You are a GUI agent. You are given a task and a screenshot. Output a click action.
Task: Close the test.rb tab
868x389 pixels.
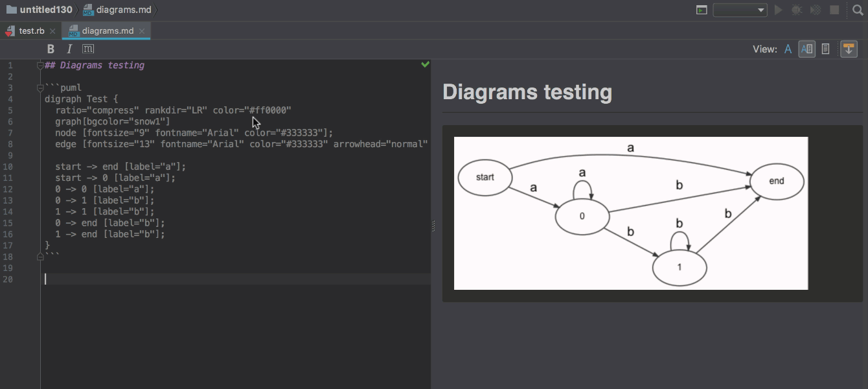(x=52, y=31)
